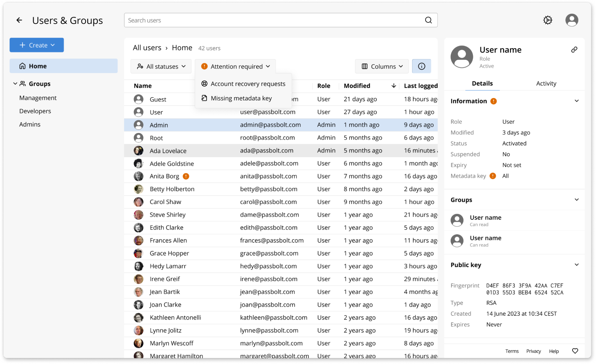Screen dimensions: 596x364
Task: Click warning badge next to Anita Borg
Action: pos(186,176)
